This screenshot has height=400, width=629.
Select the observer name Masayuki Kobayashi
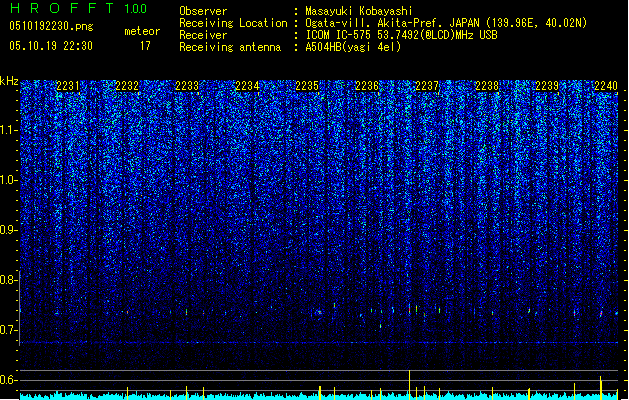pyautogui.click(x=359, y=11)
